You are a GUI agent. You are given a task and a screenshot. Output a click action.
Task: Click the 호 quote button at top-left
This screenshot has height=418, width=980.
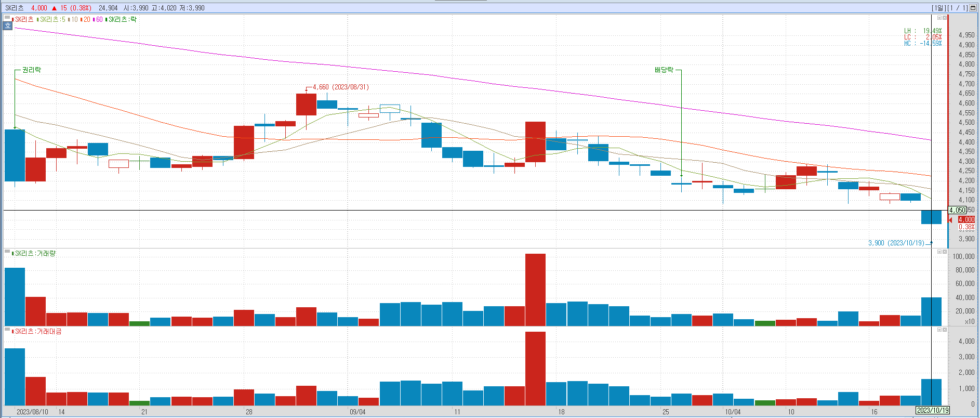(7, 25)
